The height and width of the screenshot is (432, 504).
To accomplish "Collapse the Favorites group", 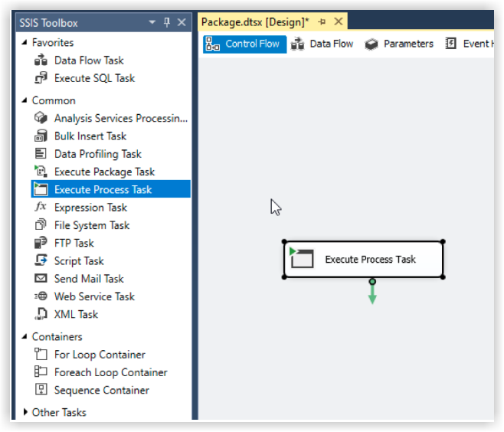I will pos(25,42).
